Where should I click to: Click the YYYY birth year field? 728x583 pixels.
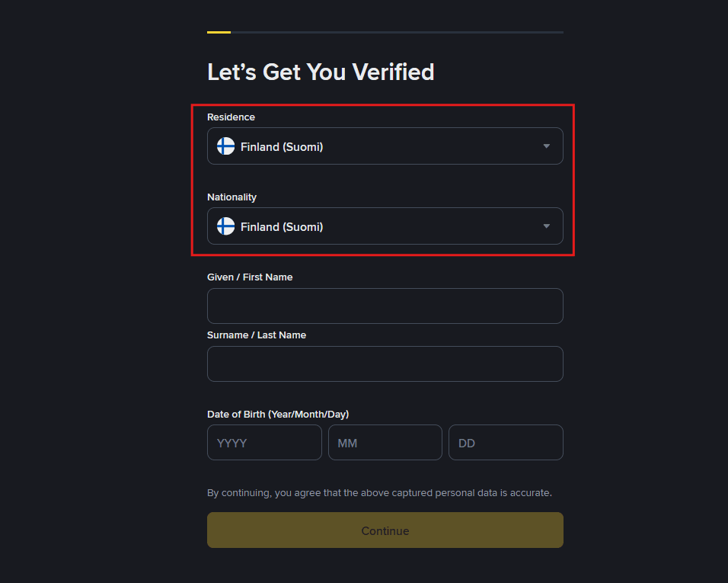[264, 443]
